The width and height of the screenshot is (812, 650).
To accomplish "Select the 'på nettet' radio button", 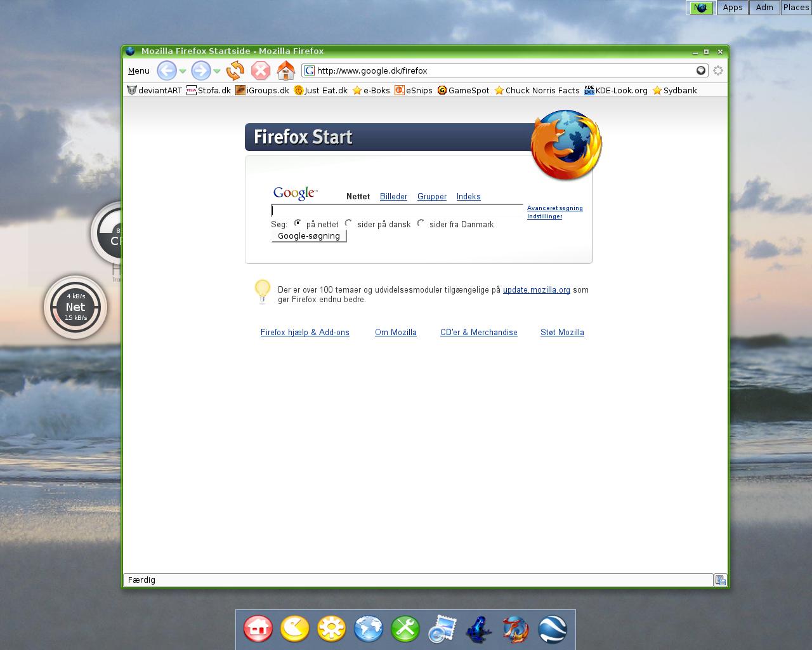I will [x=298, y=223].
